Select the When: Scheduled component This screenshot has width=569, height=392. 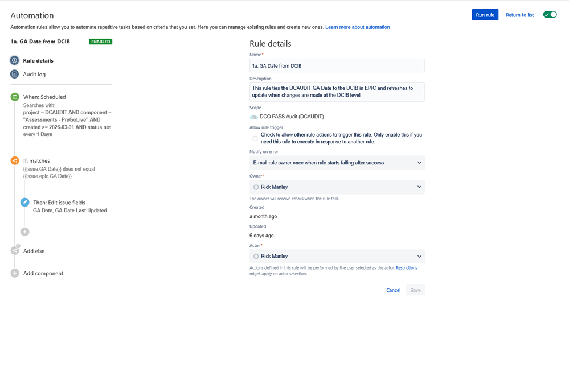44,97
